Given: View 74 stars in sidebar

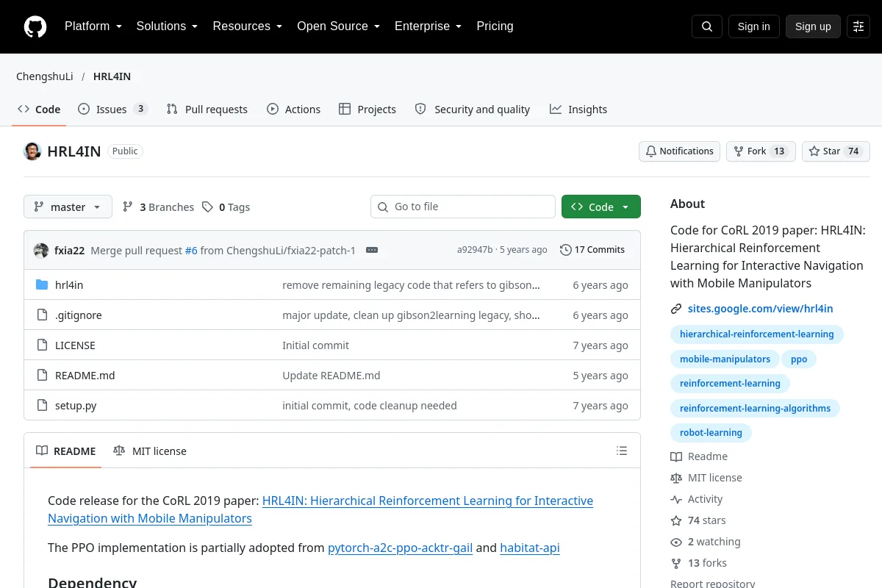Looking at the screenshot, I should tap(698, 520).
